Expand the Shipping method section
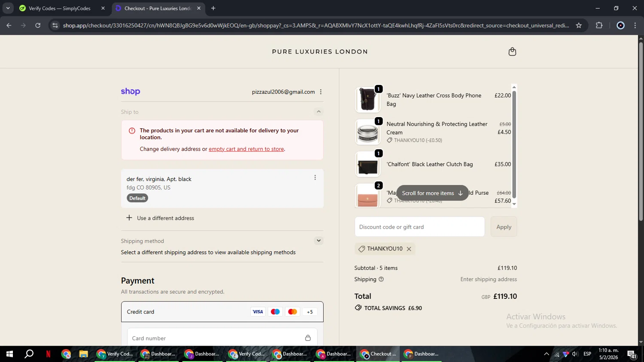Viewport: 644px width, 362px height. coord(319,241)
